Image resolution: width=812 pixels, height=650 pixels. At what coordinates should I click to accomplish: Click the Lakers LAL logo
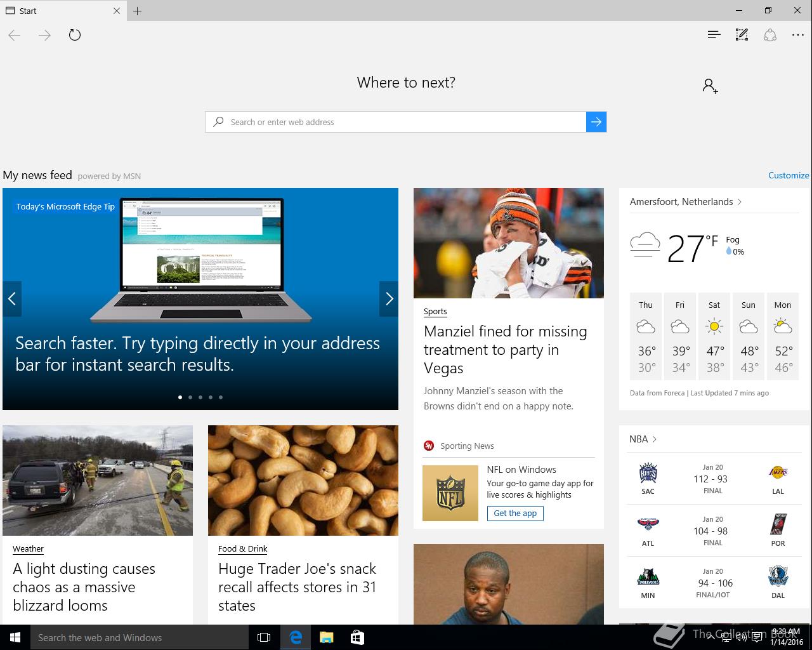coord(778,472)
